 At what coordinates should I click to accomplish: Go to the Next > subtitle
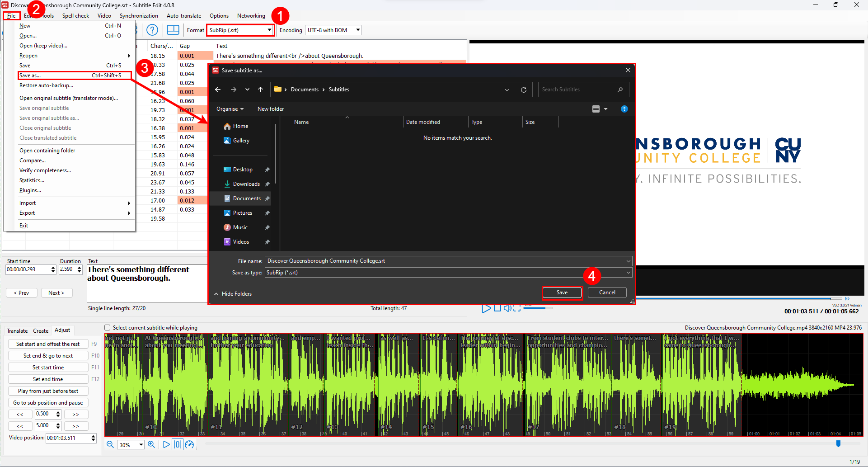(x=56, y=293)
